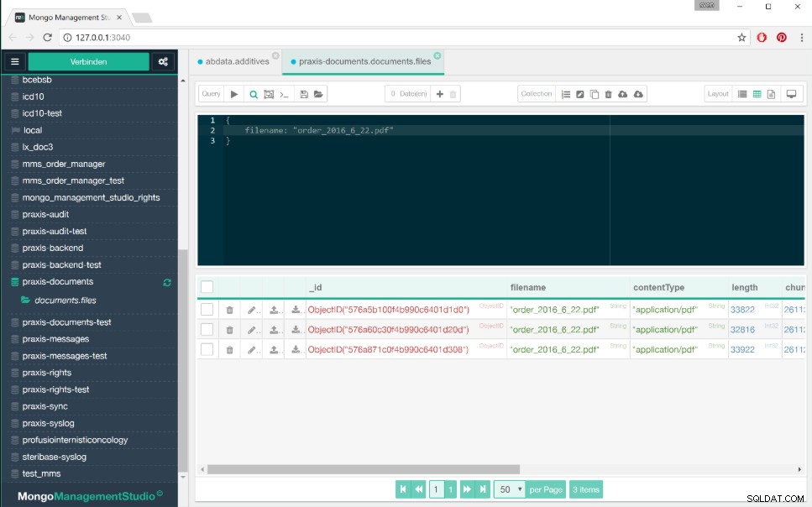Viewport: 812px width, 507px height.
Task: Reload the browser page
Action: tap(48, 37)
